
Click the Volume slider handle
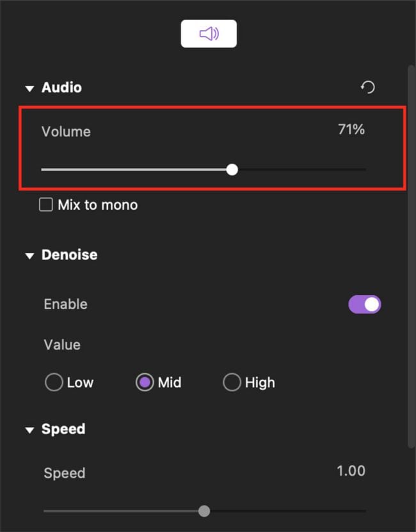pos(232,169)
